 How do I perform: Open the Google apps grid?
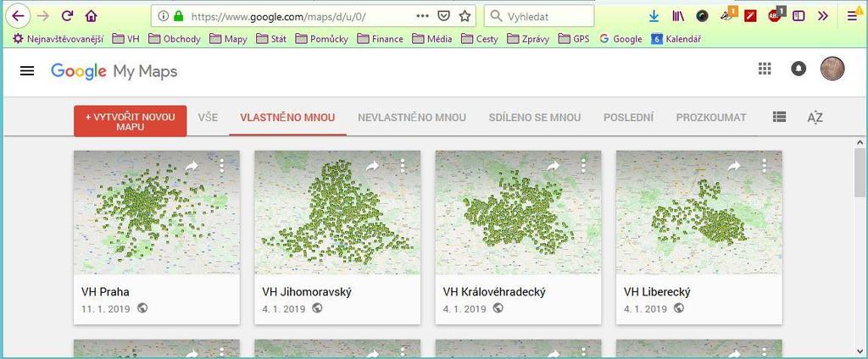pyautogui.click(x=765, y=69)
